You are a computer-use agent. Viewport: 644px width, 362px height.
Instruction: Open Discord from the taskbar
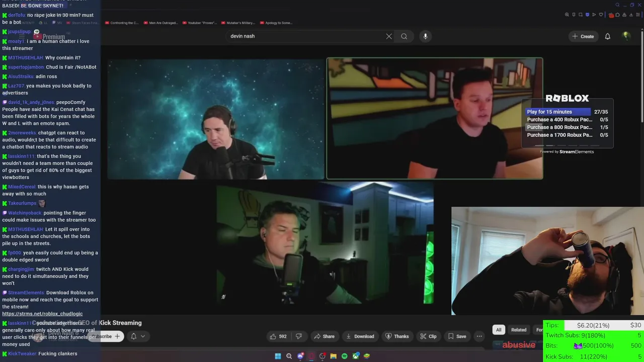pyautogui.click(x=300, y=356)
